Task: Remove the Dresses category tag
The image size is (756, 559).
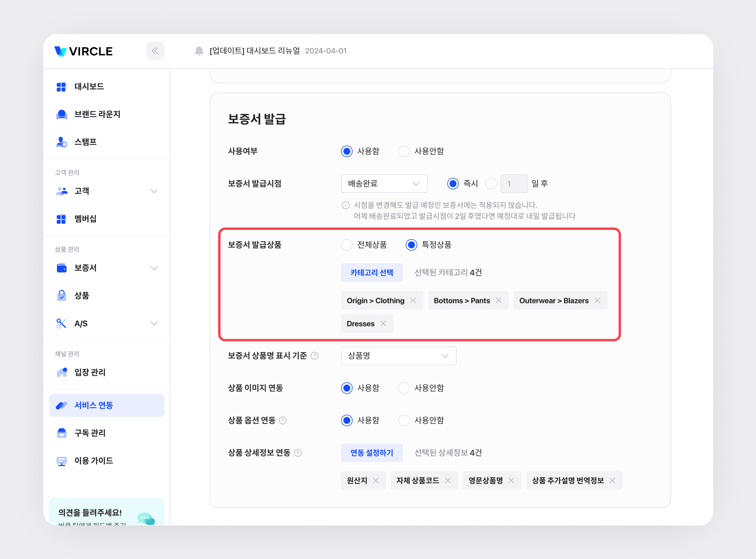Action: [x=383, y=323]
